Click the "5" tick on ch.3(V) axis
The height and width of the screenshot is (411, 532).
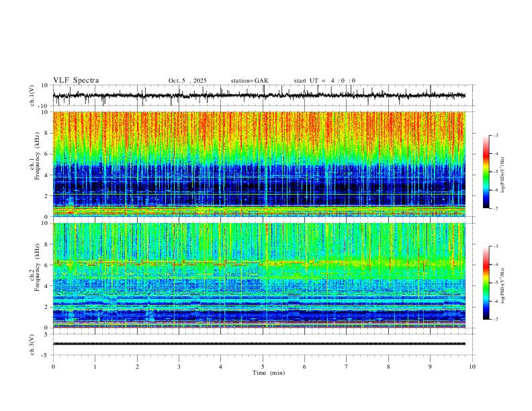point(47,334)
